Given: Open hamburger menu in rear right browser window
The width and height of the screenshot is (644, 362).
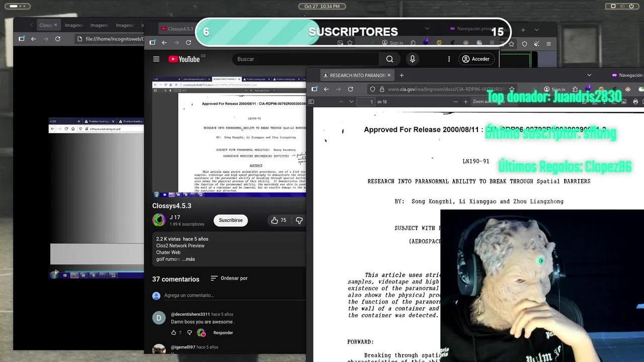Looking at the screenshot, I should click(x=548, y=44).
